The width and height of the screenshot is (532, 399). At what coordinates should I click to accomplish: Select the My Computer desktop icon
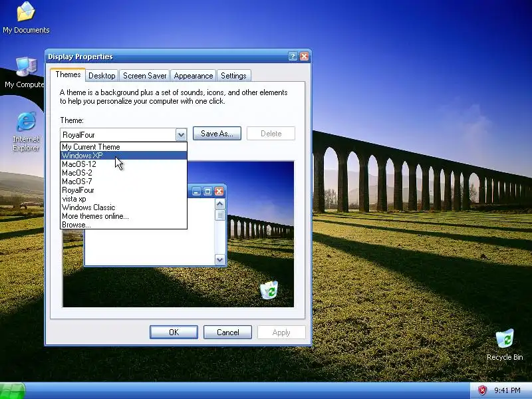click(x=25, y=72)
